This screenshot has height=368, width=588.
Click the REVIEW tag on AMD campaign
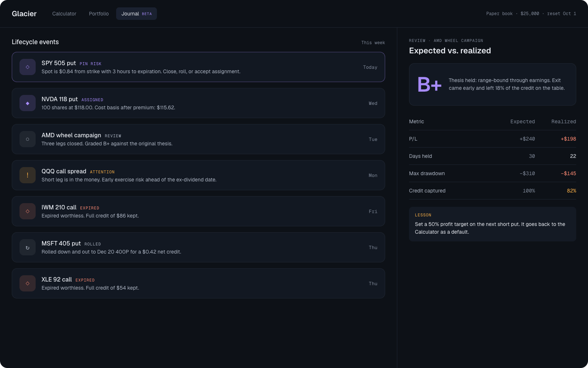[x=113, y=136]
